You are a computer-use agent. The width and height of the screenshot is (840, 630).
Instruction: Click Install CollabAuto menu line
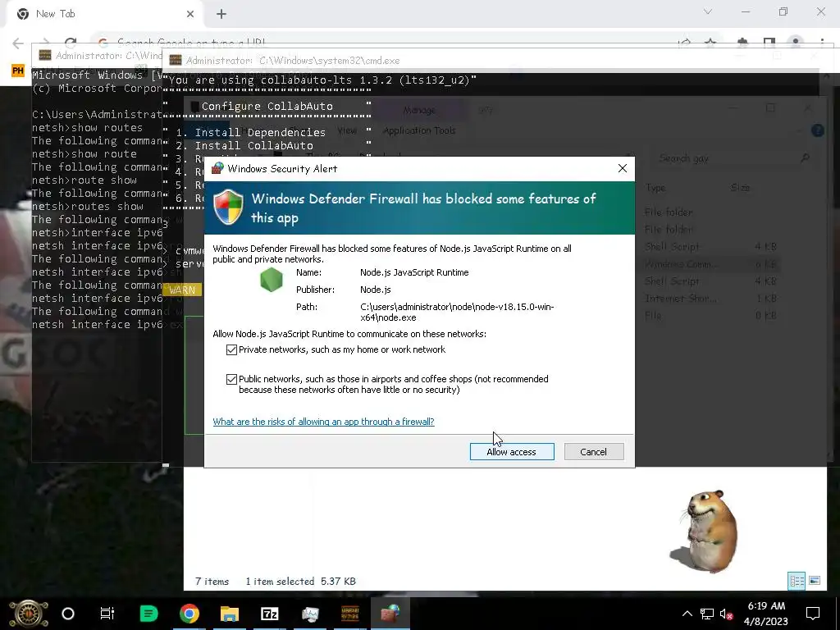pyautogui.click(x=244, y=146)
